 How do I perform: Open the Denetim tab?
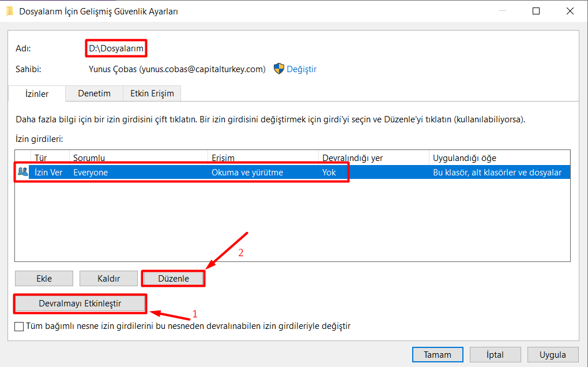94,93
